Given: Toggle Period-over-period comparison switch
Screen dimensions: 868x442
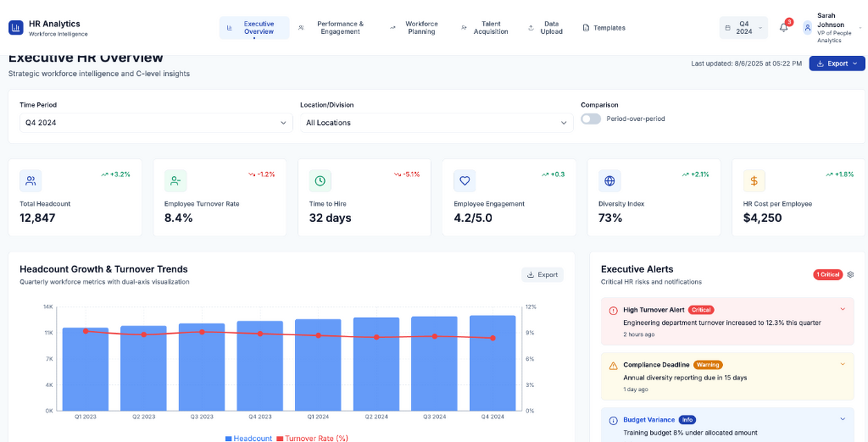Looking at the screenshot, I should click(591, 119).
